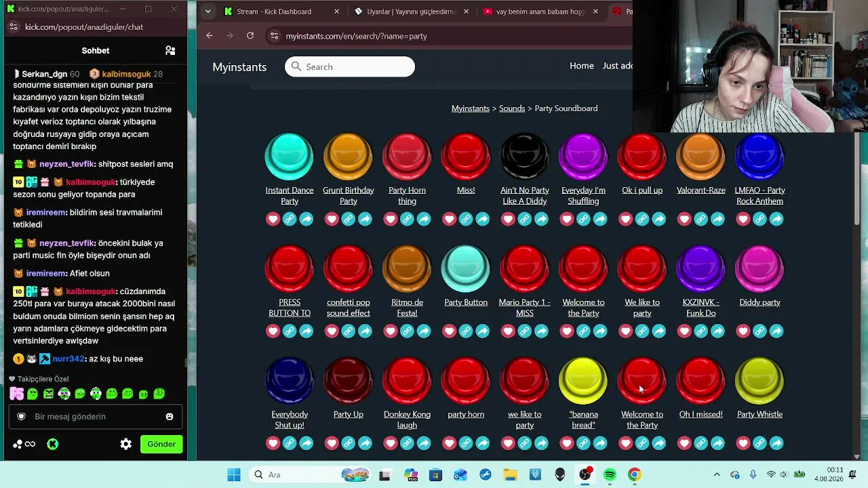Switch to the Uyarılar tab
Image resolution: width=868 pixels, height=488 pixels.
tap(412, 12)
